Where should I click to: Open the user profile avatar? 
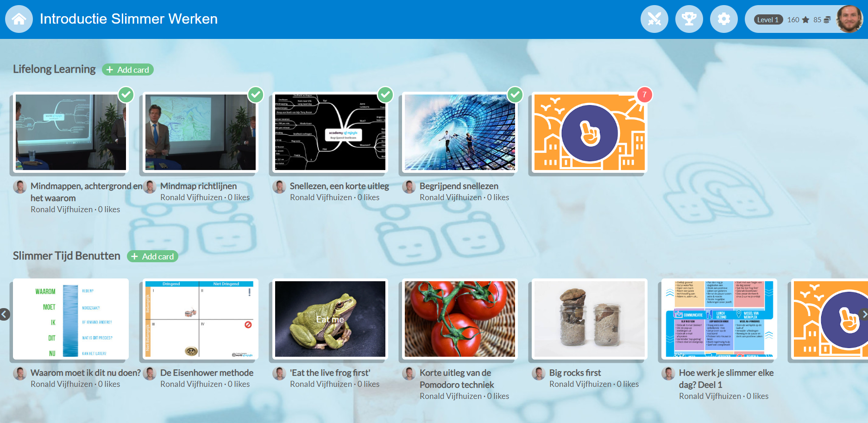tap(849, 19)
